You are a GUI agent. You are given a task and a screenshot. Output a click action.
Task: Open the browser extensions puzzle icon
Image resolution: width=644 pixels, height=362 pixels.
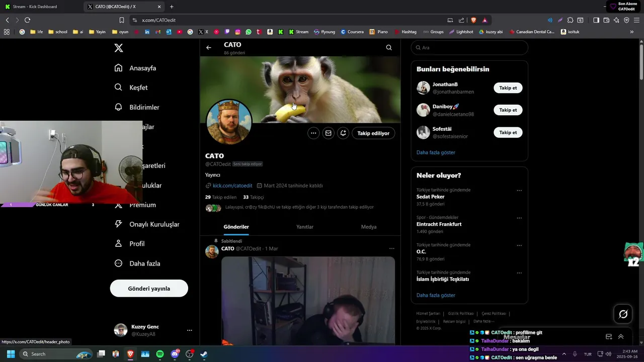click(570, 20)
